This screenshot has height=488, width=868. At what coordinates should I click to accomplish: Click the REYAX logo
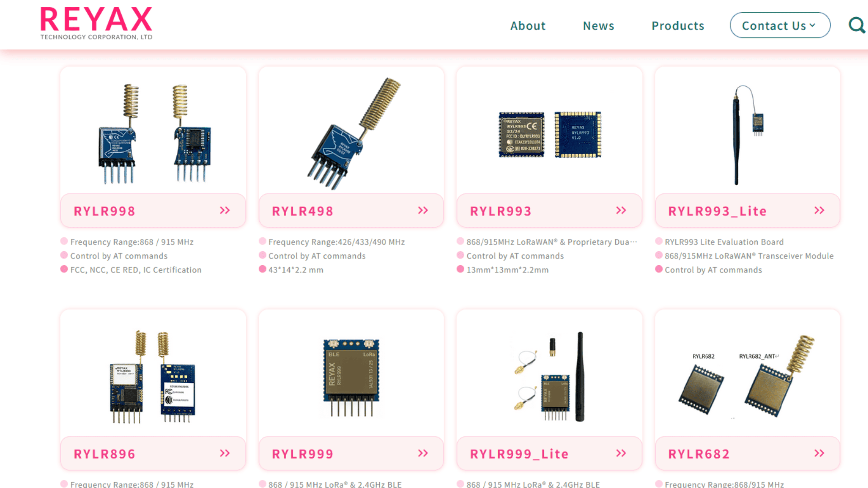point(96,23)
